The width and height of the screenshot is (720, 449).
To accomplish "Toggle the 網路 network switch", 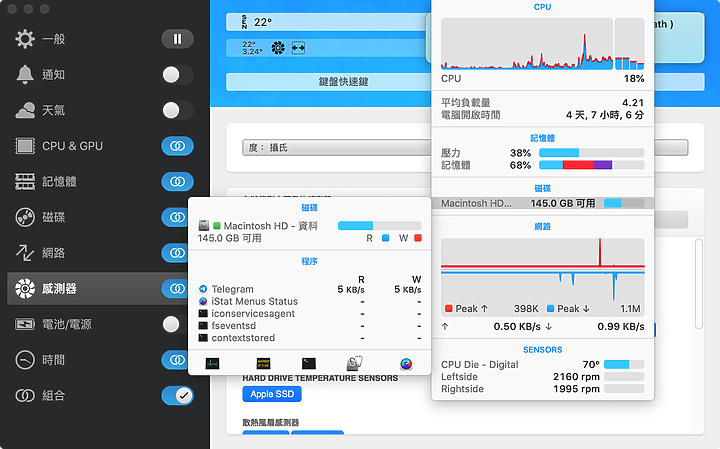I will click(x=175, y=253).
